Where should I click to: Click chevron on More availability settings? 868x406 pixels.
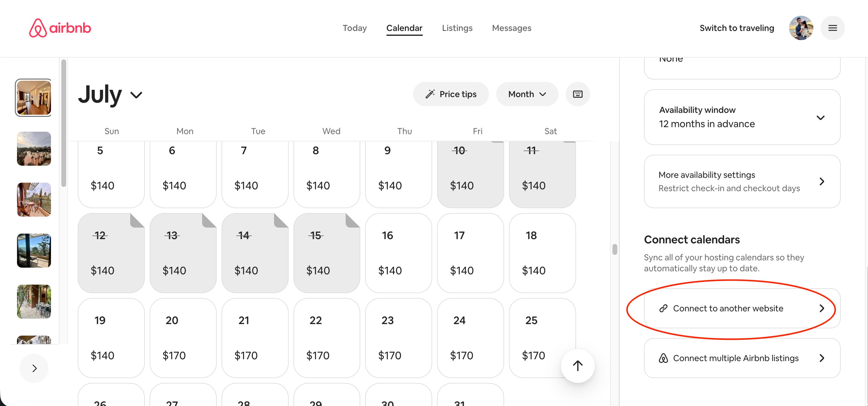[x=822, y=181]
